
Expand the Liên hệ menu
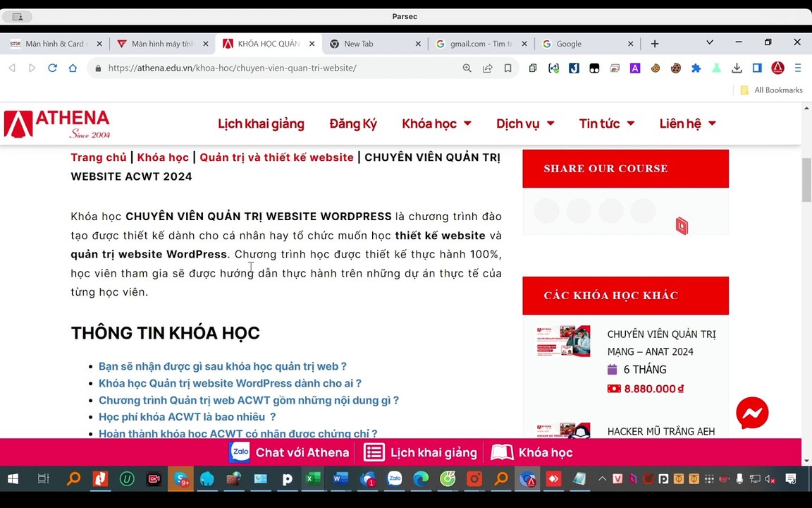click(x=687, y=123)
